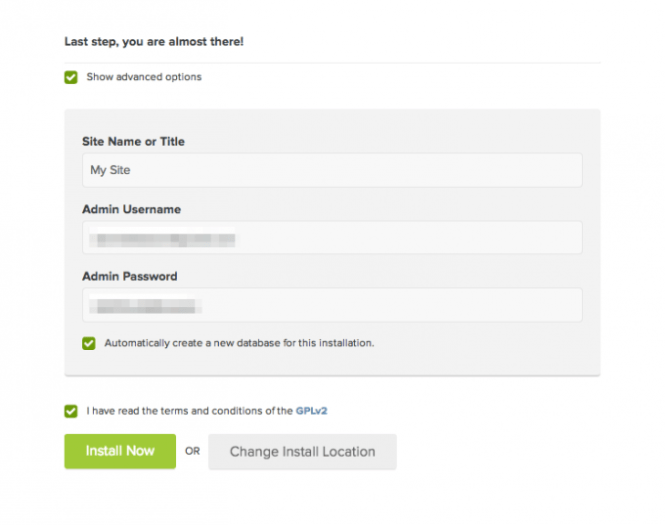The image size is (665, 525).
Task: Click 'Automatically create a new database' label text
Action: coord(239,343)
